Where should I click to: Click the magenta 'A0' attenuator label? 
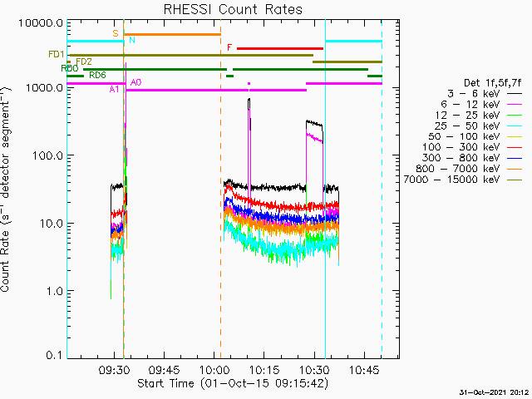[135, 82]
